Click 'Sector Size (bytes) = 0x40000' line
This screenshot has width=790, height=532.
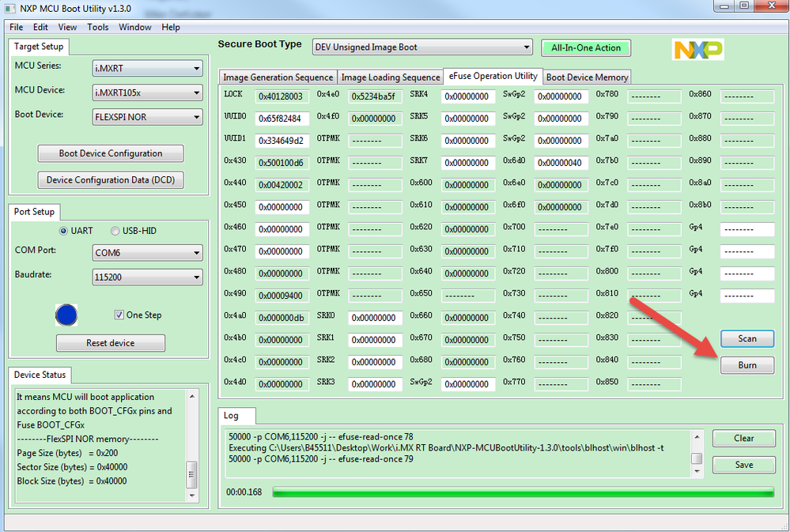point(72,467)
